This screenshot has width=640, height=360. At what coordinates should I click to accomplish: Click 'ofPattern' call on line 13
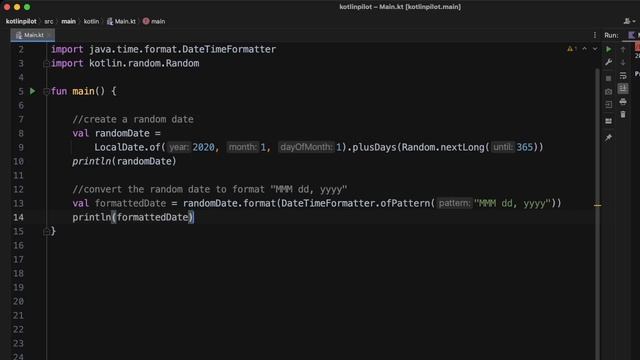(405, 203)
